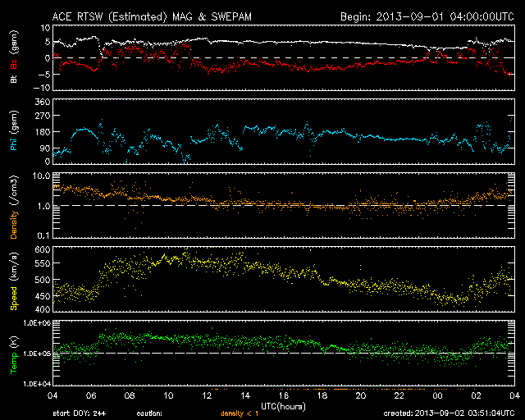Click the '180' tick on the Phi axis
Image resolution: width=525 pixels, height=420 pixels.
43,132
